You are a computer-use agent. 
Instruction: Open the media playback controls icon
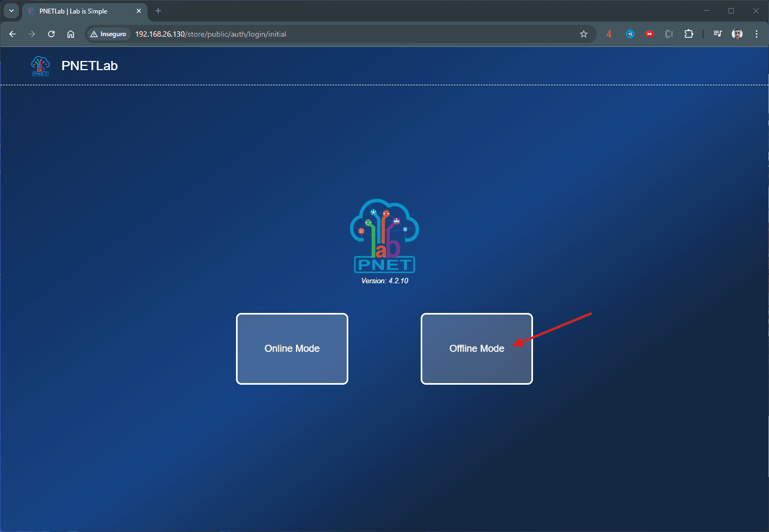tap(717, 33)
